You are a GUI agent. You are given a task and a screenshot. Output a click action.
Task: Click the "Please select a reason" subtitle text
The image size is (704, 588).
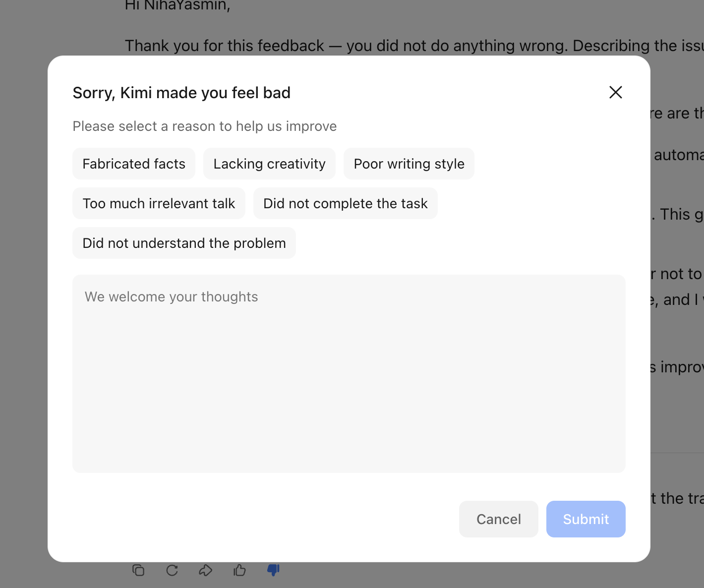204,126
